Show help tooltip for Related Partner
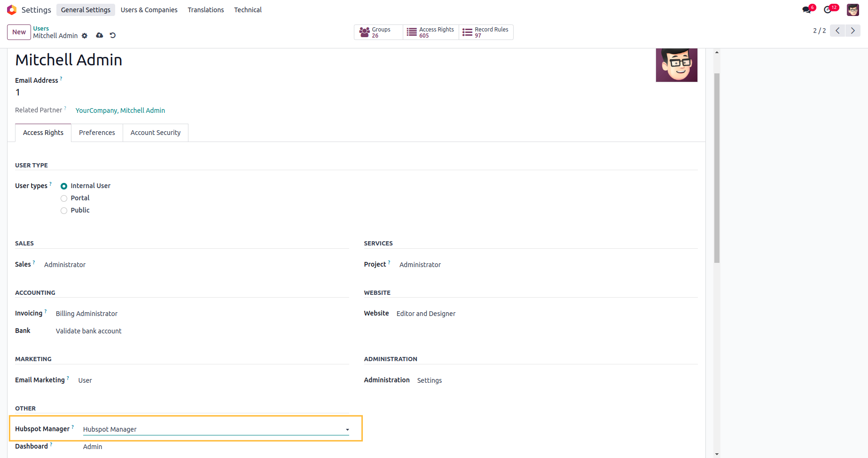This screenshot has width=868, height=458. tap(65, 108)
